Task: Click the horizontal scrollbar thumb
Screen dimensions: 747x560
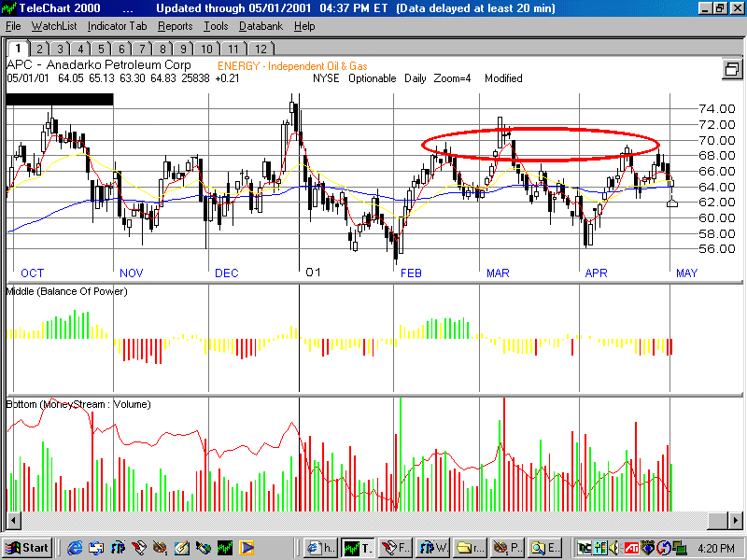Action: tap(718, 521)
